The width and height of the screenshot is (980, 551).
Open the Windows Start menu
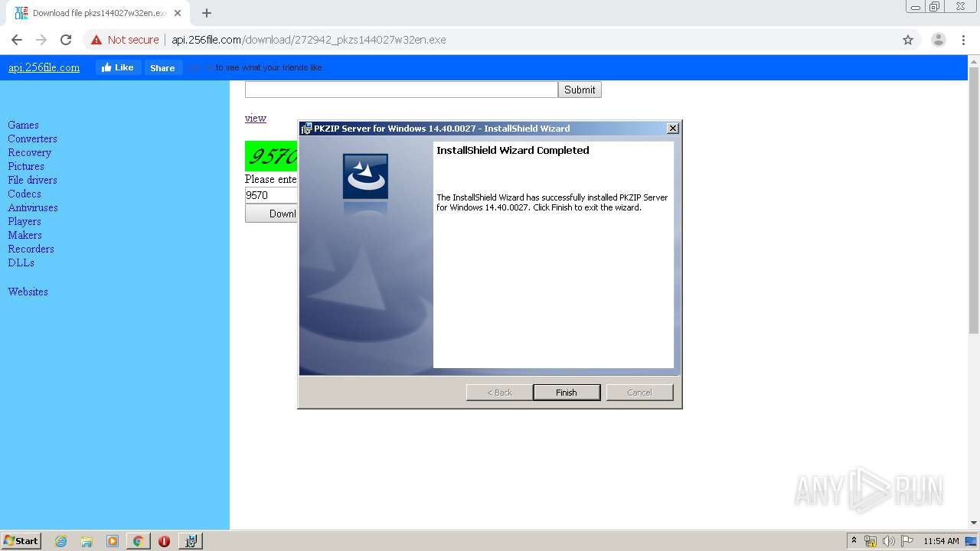(x=21, y=540)
